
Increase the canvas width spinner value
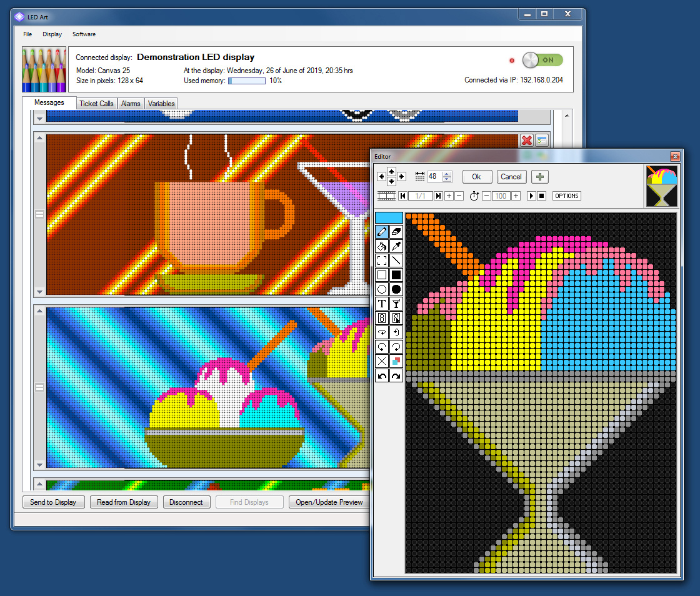447,174
